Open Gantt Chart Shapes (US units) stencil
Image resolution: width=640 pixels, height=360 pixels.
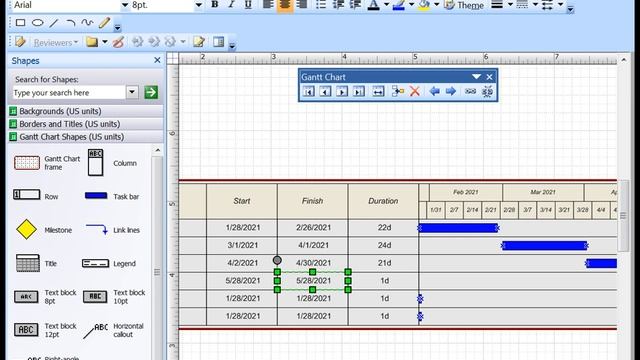tap(86, 137)
